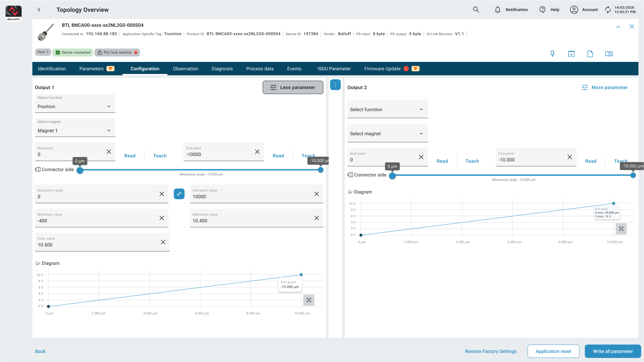The image size is (644, 362).
Task: Click the search magnifier icon
Action: pos(476,10)
